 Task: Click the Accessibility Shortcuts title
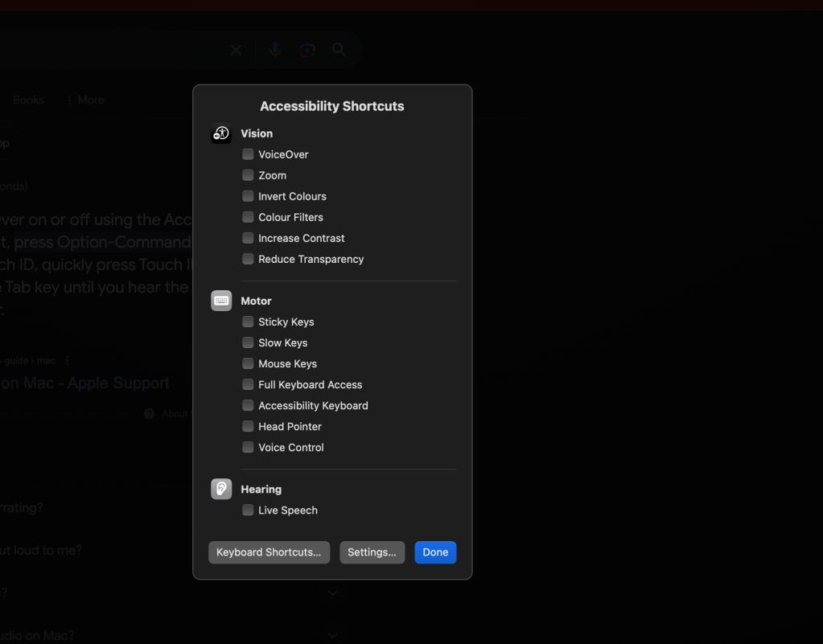tap(332, 106)
